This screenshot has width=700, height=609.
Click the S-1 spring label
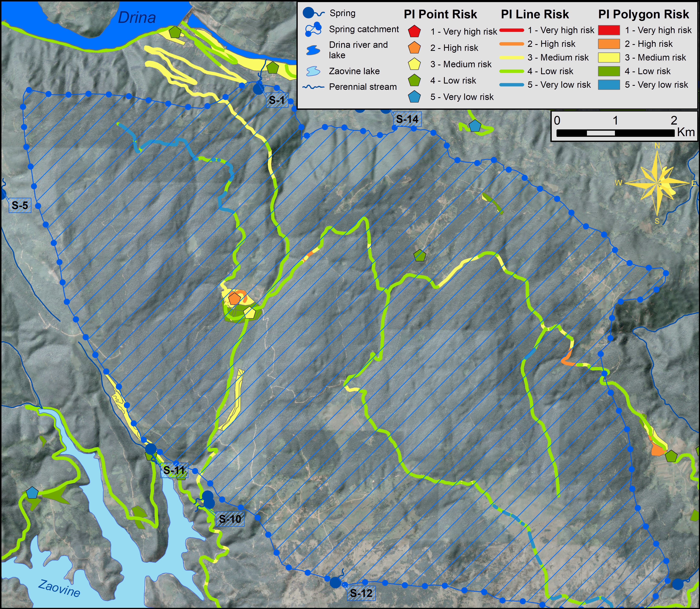pyautogui.click(x=277, y=100)
